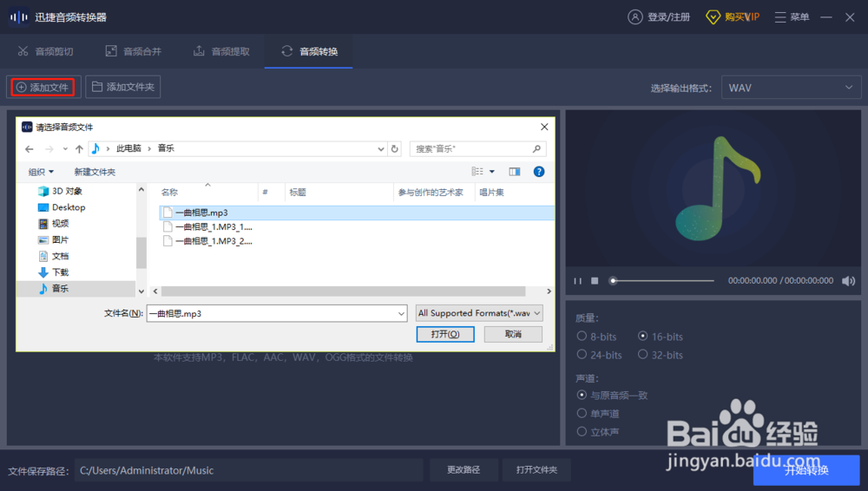Image resolution: width=868 pixels, height=491 pixels.
Task: Select 单声道 channel option
Action: pyautogui.click(x=598, y=414)
